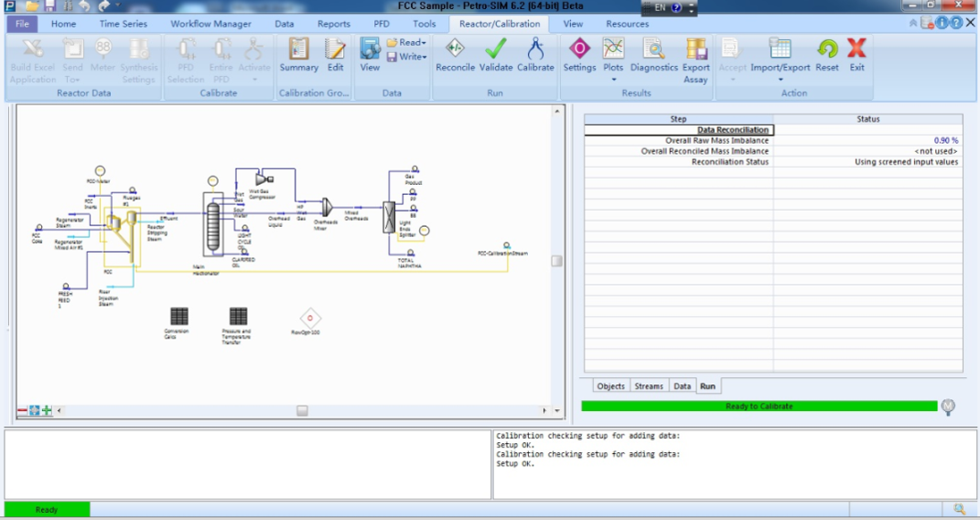Select the Wet Gas Compressor unit

pos(264,180)
